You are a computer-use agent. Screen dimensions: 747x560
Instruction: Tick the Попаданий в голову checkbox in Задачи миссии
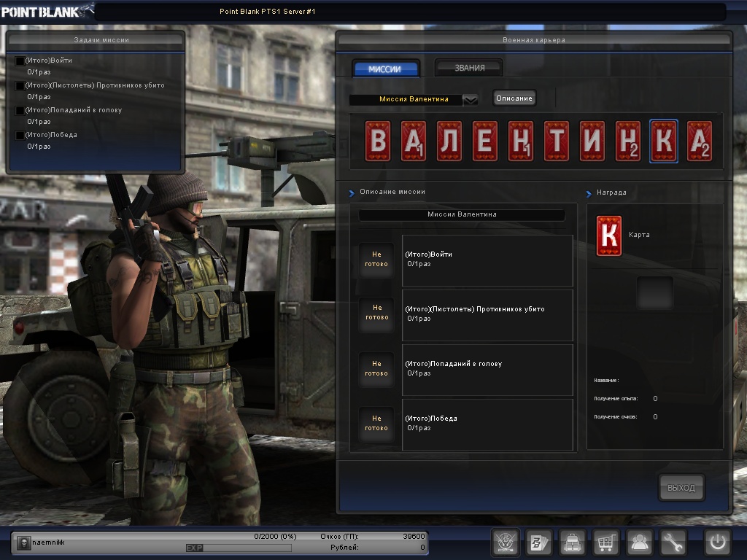(20, 111)
